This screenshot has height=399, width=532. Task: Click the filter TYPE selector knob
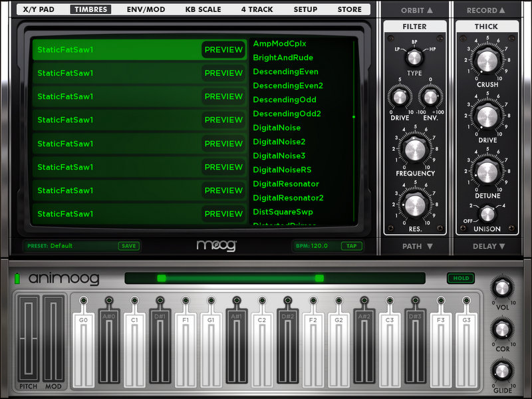(x=414, y=58)
